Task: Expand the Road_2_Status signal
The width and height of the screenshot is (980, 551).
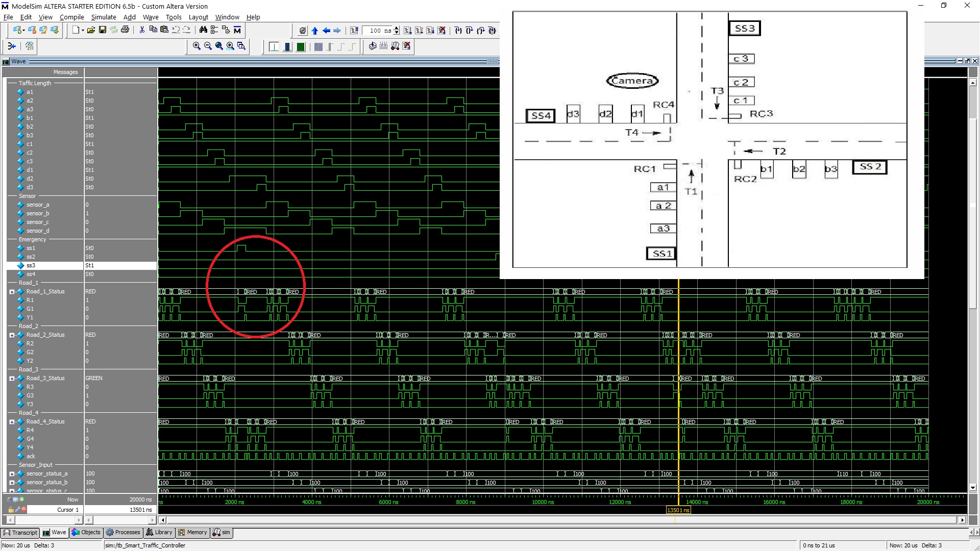Action: (x=12, y=335)
